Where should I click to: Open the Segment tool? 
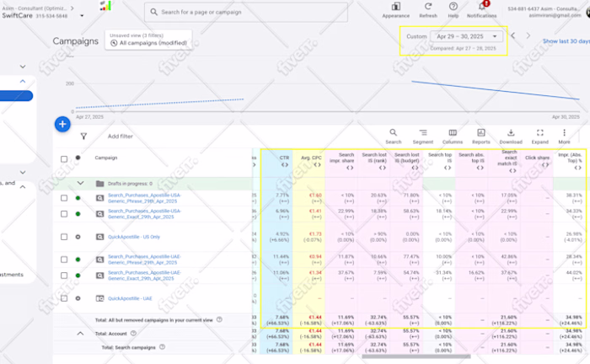click(x=423, y=132)
